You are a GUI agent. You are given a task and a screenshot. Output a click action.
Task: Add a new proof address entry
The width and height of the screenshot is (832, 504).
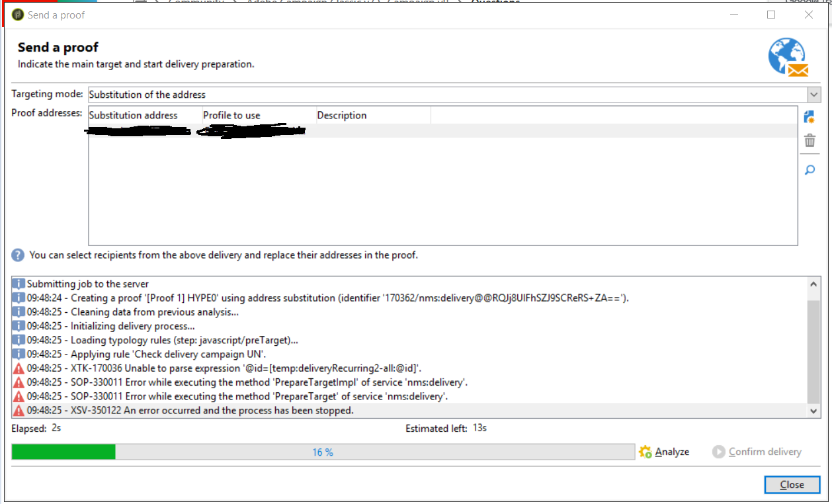(x=810, y=116)
